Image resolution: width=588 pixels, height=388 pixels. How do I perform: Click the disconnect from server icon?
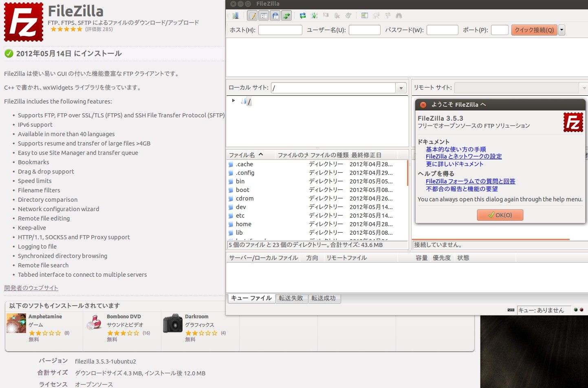[337, 16]
